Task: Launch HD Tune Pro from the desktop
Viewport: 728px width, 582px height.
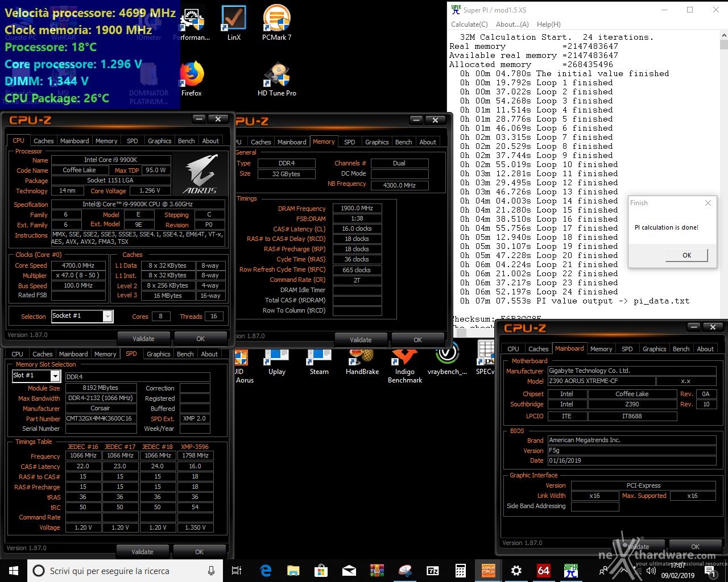Action: 277,78
